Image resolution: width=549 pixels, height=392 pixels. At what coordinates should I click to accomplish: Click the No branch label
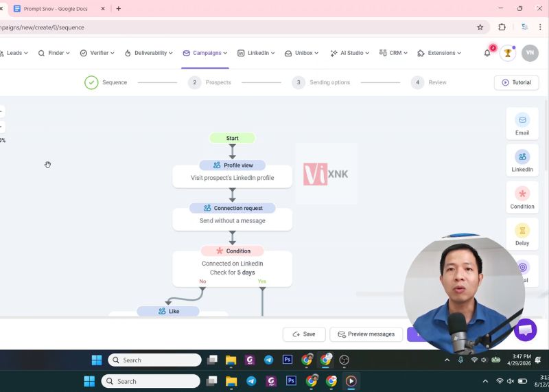point(202,281)
